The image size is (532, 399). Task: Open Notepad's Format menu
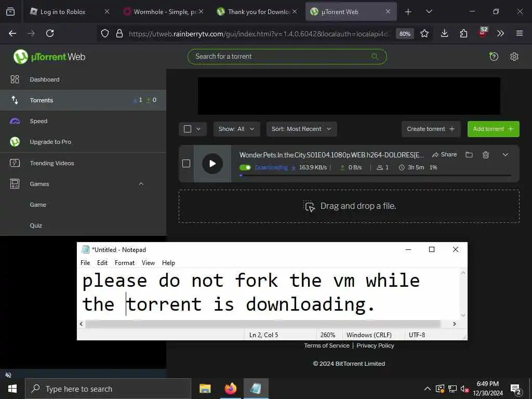point(125,262)
